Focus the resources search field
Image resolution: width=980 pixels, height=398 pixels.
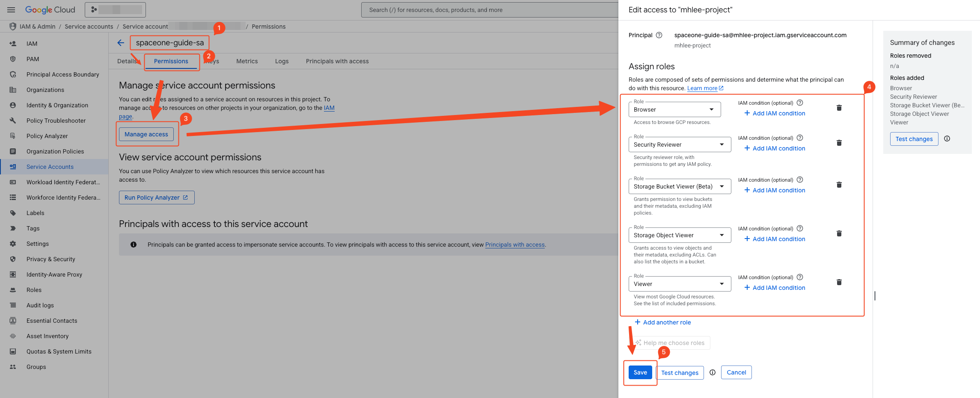pyautogui.click(x=490, y=10)
